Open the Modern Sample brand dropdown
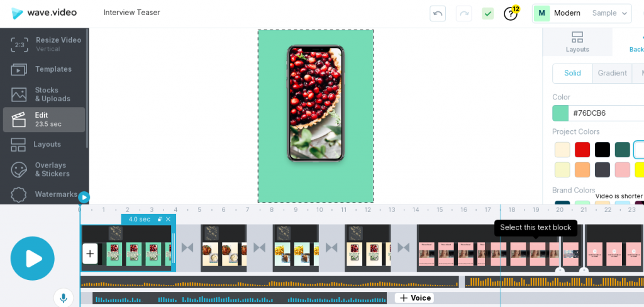 tap(582, 13)
